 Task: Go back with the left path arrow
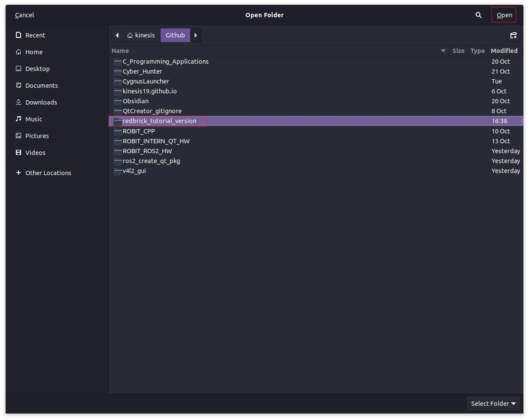(118, 35)
